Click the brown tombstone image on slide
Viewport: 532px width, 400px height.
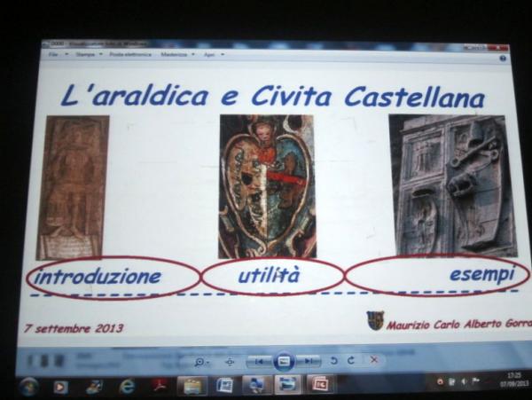[x=73, y=187]
